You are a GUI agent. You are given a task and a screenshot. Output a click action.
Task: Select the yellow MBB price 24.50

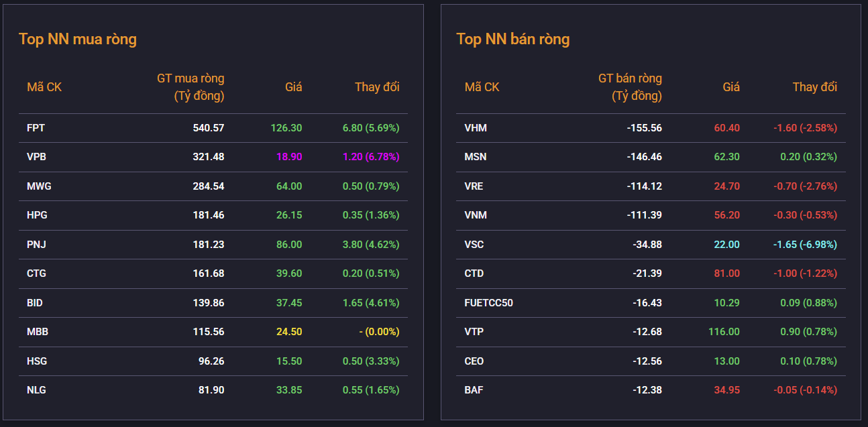tap(289, 332)
